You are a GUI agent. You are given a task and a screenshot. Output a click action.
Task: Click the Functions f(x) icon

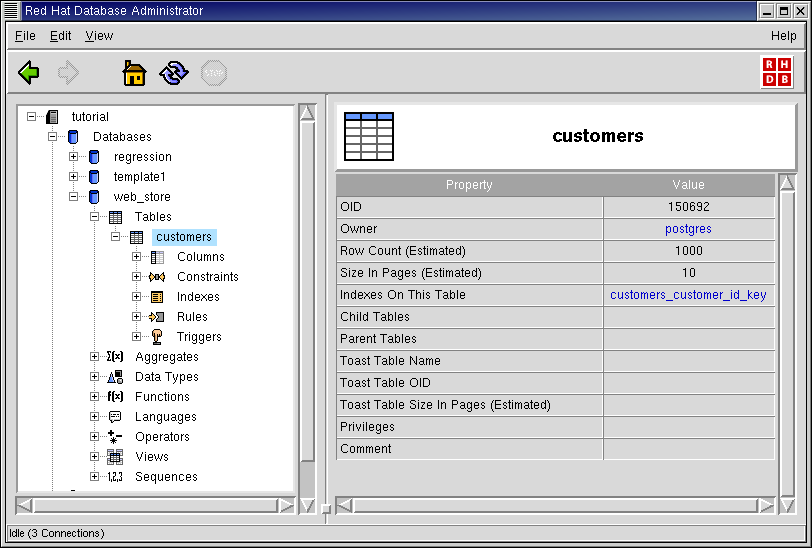pos(115,396)
